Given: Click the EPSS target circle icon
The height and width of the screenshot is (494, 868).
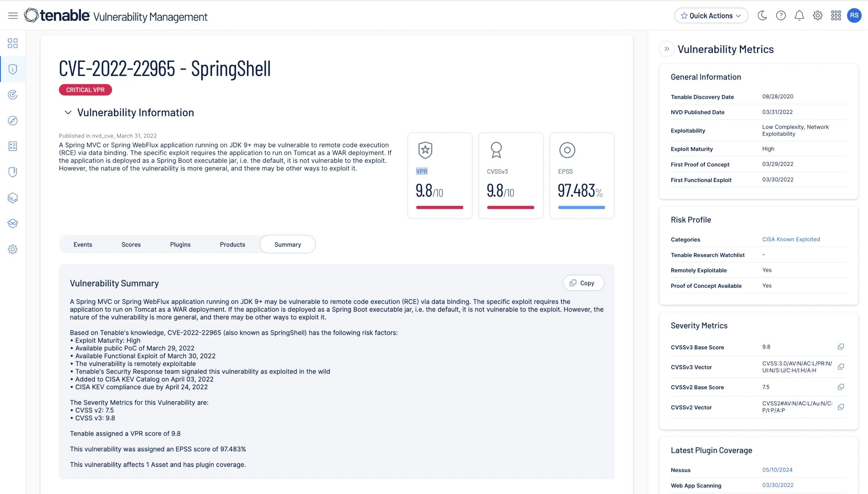Looking at the screenshot, I should tap(567, 150).
